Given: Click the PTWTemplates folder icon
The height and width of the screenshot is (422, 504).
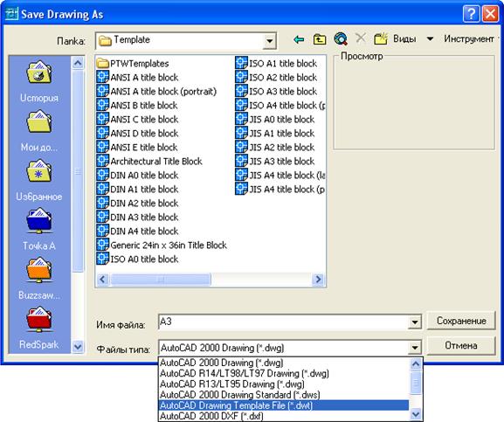Looking at the screenshot, I should 102,63.
